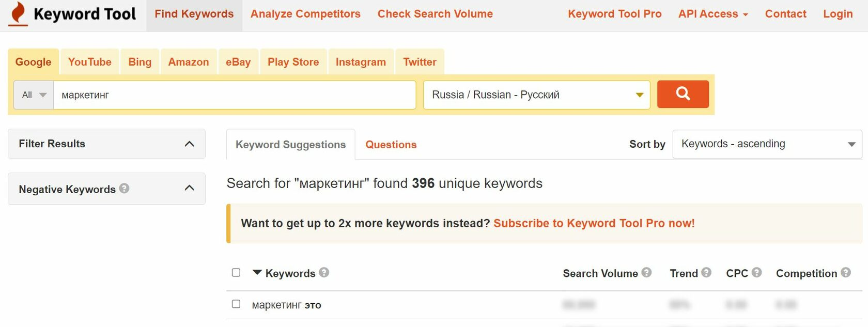The width and height of the screenshot is (868, 327).
Task: Open the country and language dropdown
Action: click(536, 94)
